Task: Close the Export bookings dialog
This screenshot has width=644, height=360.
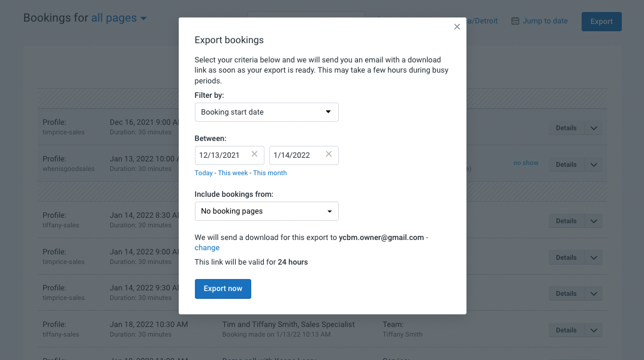Action: click(x=457, y=26)
